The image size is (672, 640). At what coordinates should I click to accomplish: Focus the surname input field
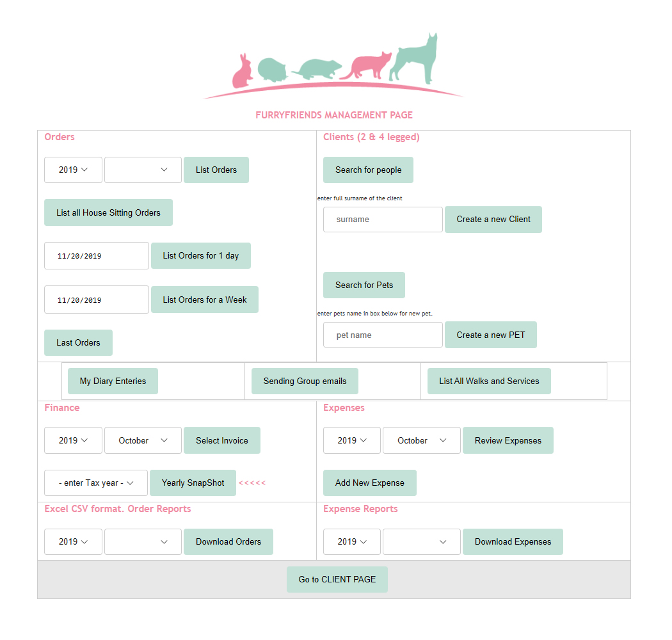(x=383, y=220)
